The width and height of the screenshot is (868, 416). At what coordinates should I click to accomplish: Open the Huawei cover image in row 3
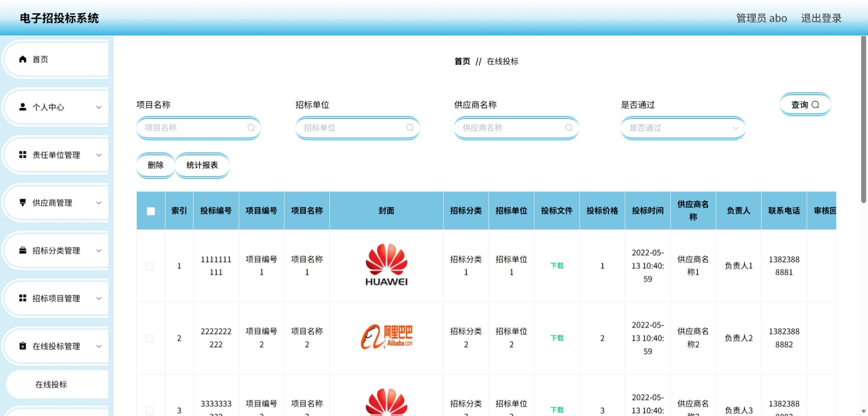tap(386, 402)
